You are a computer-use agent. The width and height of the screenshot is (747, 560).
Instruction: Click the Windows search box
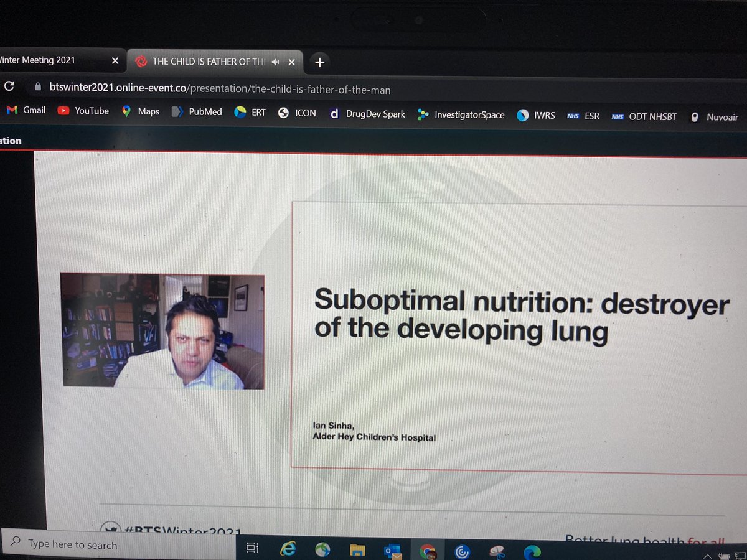[118, 544]
